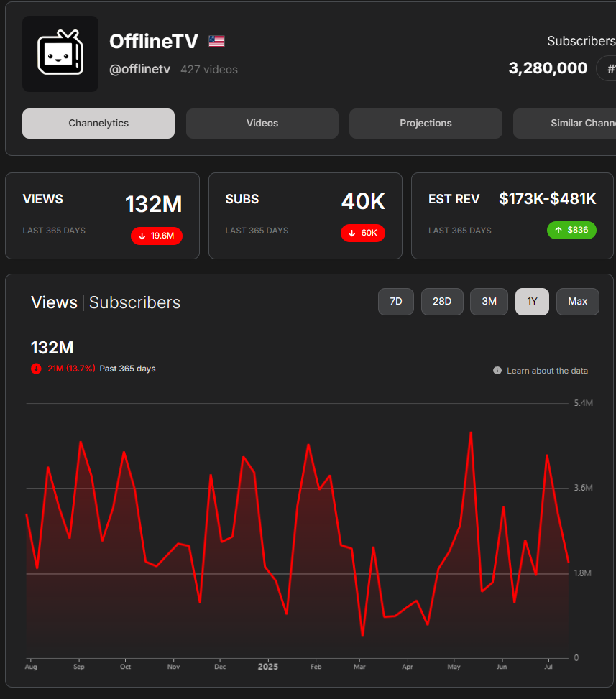This screenshot has width=616, height=699.
Task: Click the $173K-$481K revenue estimate
Action: point(547,199)
